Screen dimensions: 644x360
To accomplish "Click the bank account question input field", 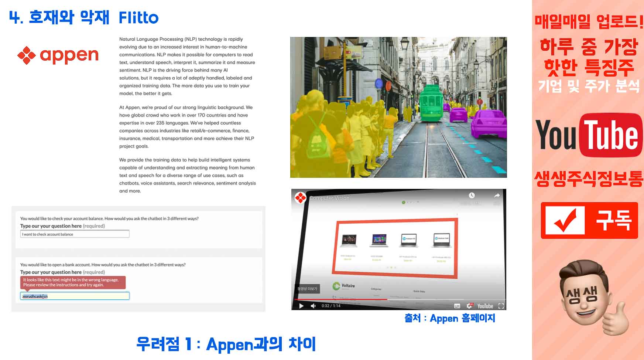I will (75, 296).
